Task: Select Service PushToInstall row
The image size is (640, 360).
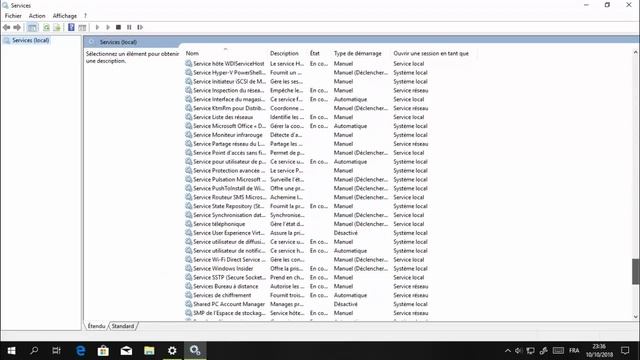Action: click(x=306, y=189)
